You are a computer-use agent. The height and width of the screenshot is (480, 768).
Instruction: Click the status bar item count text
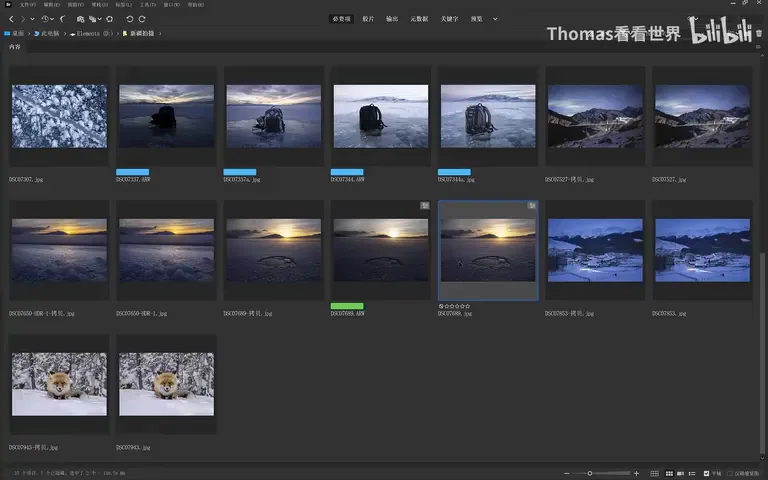tap(69, 473)
